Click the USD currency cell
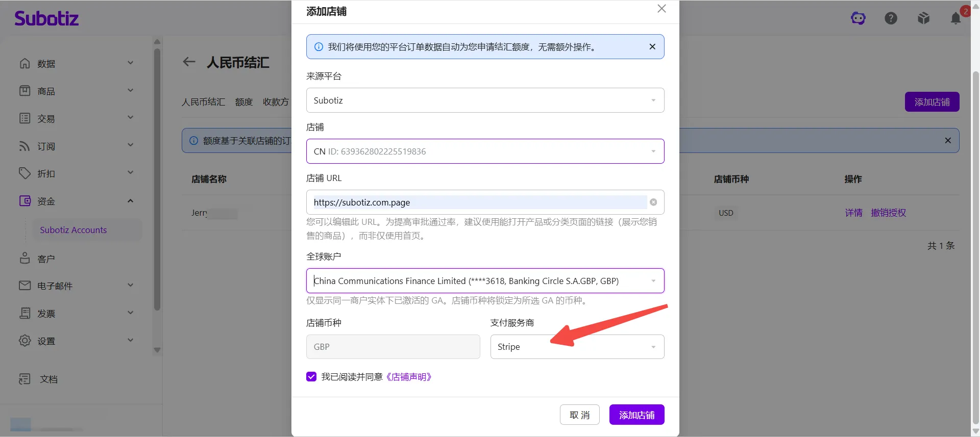Screen dimensions: 980x437 pyautogui.click(x=726, y=213)
